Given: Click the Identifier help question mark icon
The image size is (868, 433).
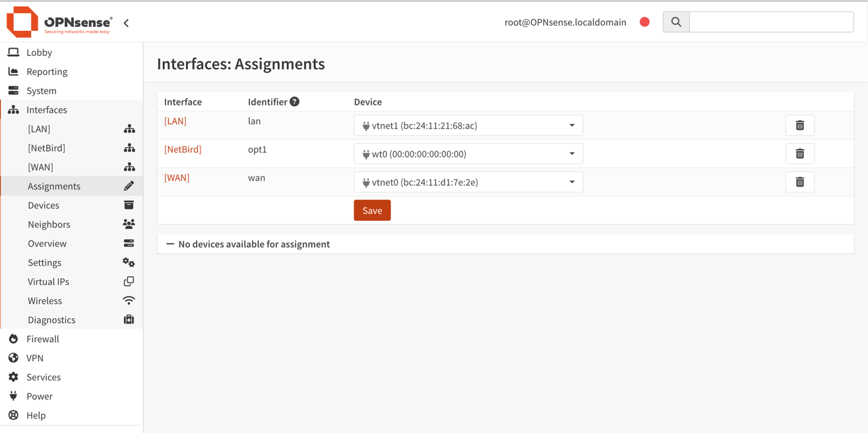Looking at the screenshot, I should (295, 101).
